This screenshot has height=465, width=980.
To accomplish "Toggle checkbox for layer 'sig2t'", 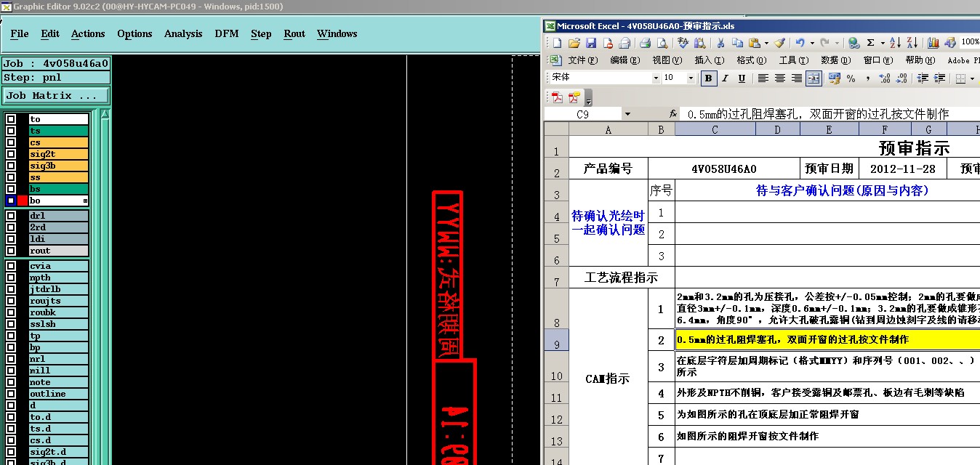I will [x=11, y=154].
